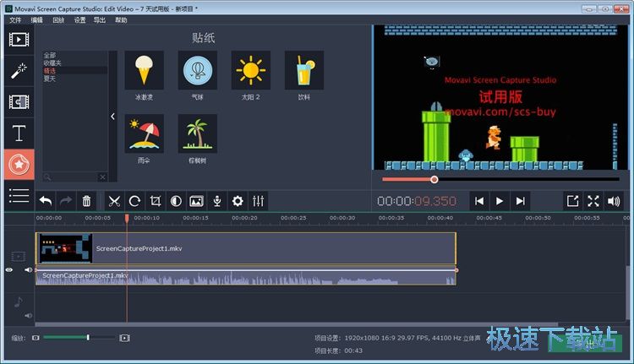This screenshot has height=364, width=634.
Task: Open the Import media tab in sidebar
Action: (x=19, y=40)
